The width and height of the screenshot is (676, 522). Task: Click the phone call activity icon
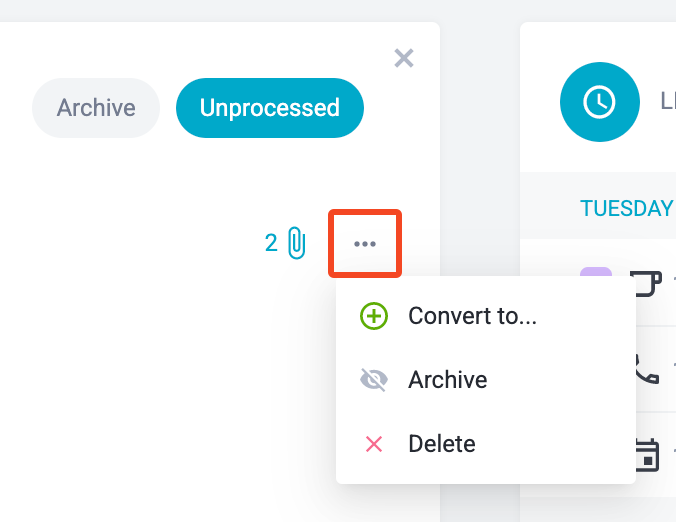[646, 369]
